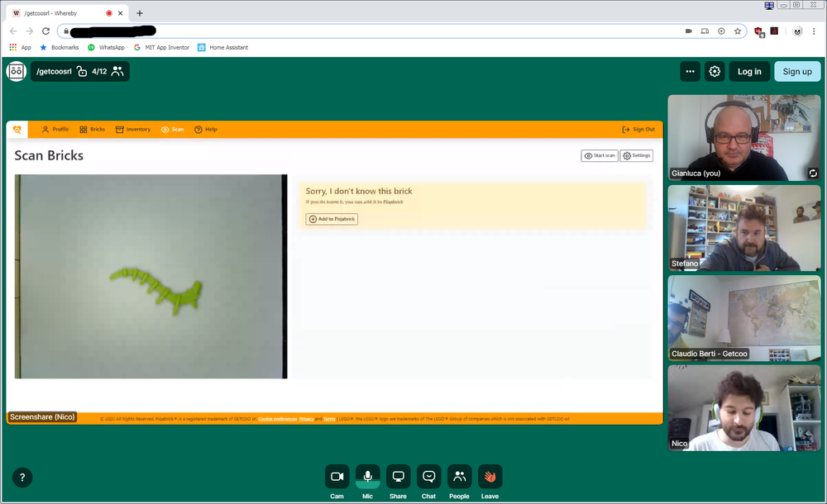Click the Sign up button
This screenshot has width=827, height=504.
click(797, 71)
